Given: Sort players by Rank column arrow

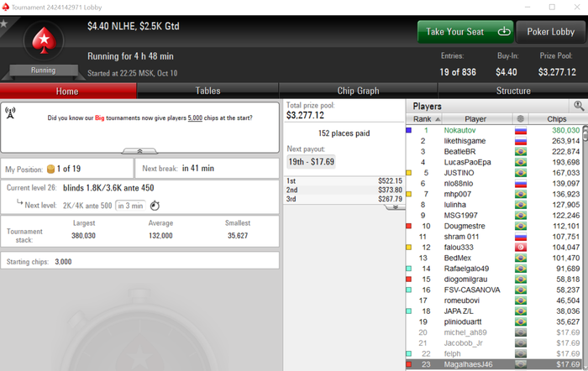Looking at the screenshot, I should click(x=438, y=119).
